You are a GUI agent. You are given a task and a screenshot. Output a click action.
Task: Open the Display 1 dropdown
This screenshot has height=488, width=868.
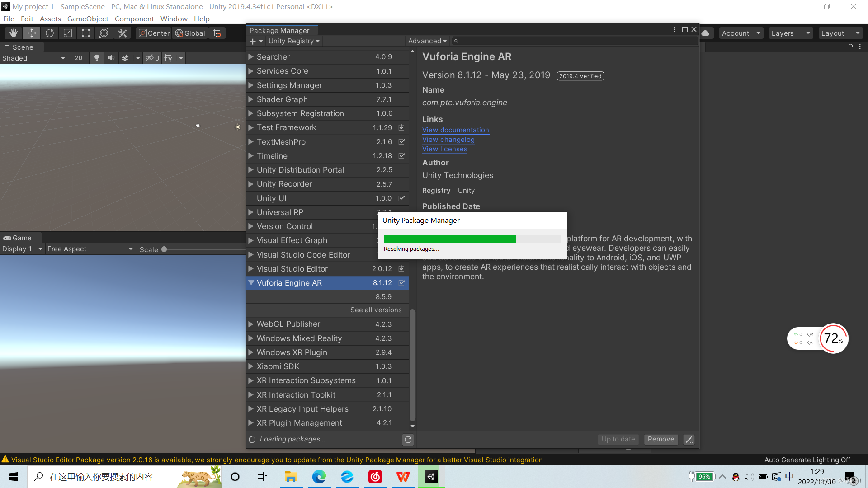(22, 249)
